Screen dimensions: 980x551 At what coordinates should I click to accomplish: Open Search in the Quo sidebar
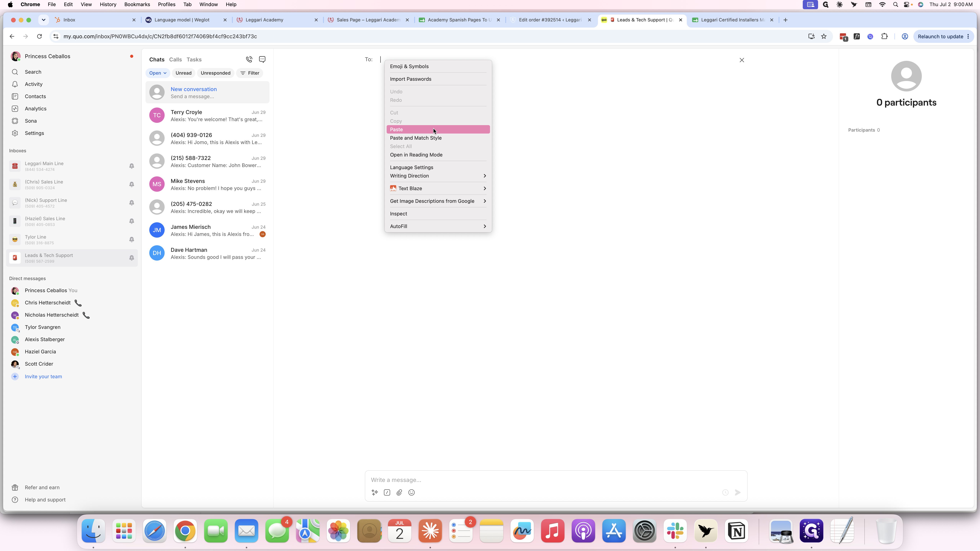click(72, 72)
